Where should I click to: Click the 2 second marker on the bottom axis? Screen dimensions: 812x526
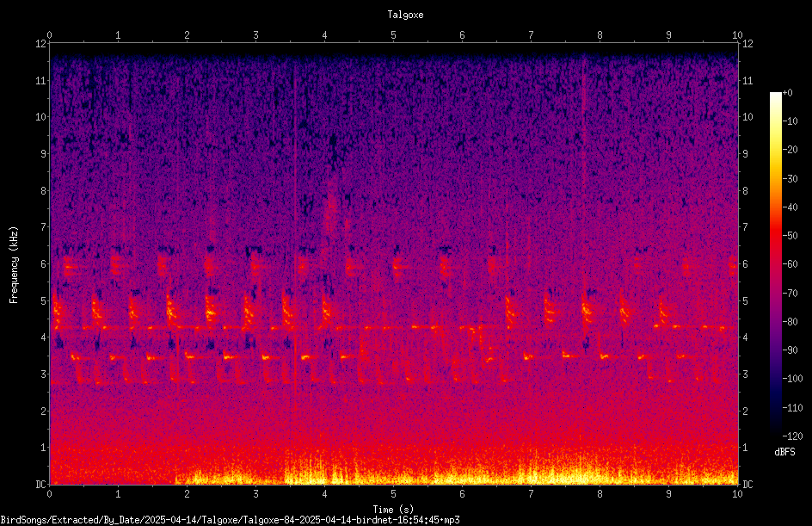[187, 494]
